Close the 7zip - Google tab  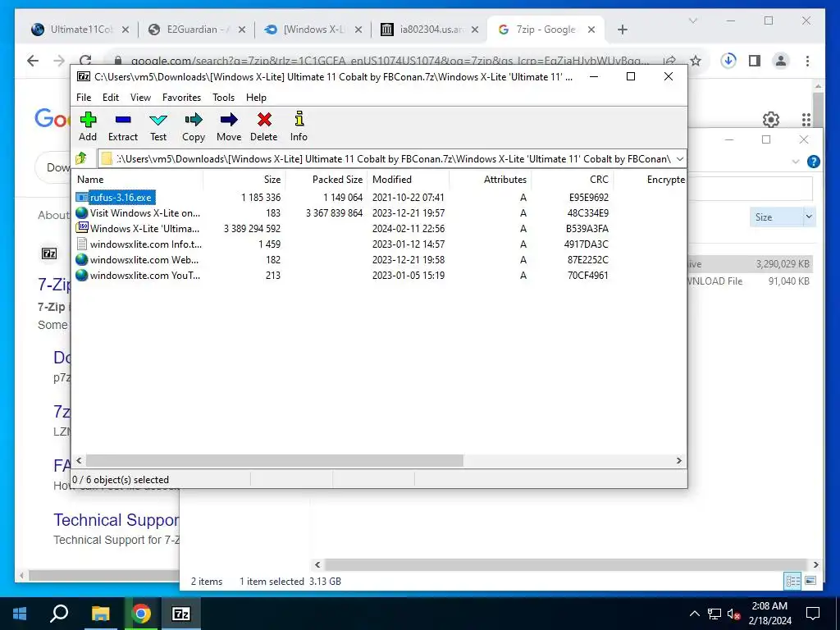tap(591, 30)
